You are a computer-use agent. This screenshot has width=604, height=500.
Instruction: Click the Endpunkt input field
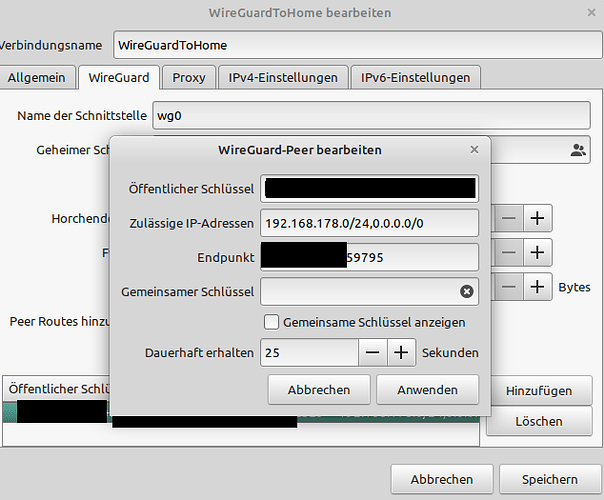(369, 257)
